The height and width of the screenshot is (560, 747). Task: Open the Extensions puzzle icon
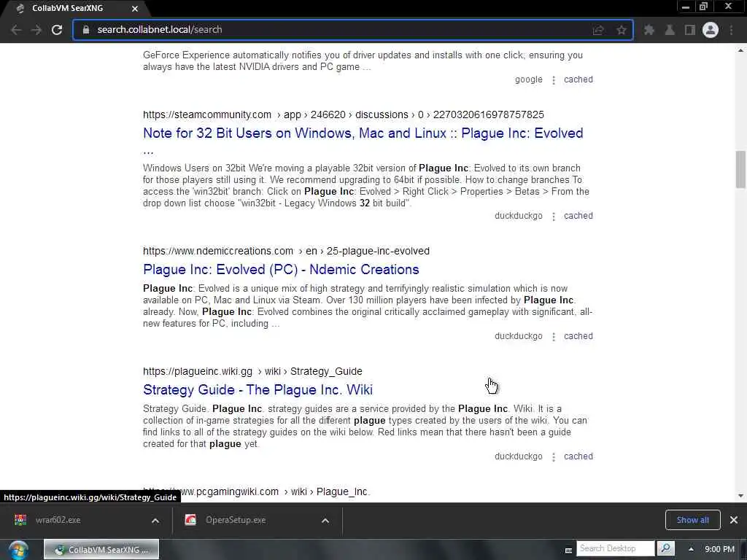click(x=649, y=30)
